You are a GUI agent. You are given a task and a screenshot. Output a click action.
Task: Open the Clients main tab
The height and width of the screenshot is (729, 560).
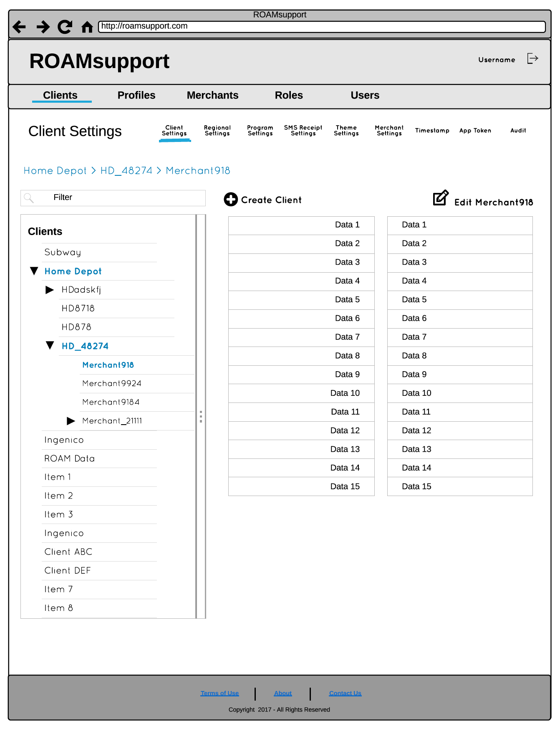coord(61,95)
